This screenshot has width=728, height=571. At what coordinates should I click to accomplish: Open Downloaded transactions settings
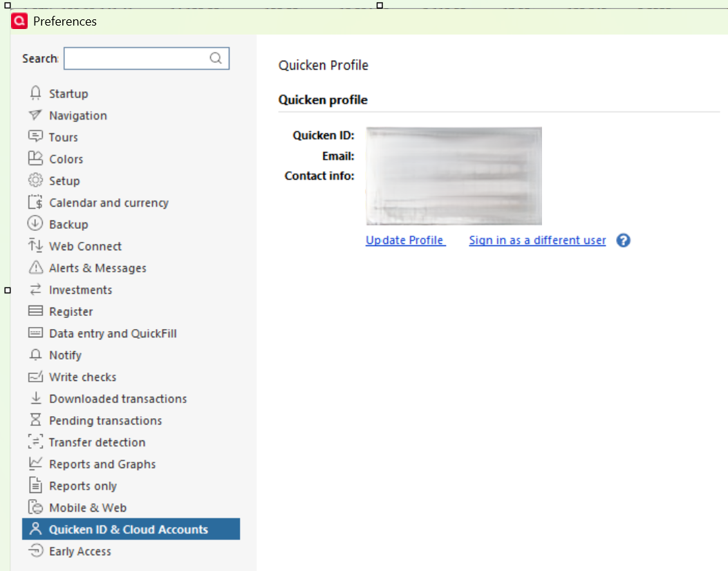click(118, 400)
